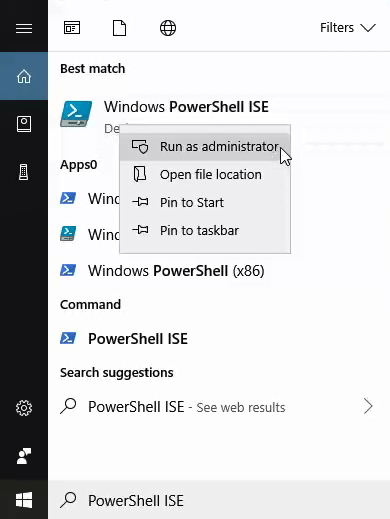This screenshot has width=390, height=519.
Task: Click the PowerShell ISE command icon
Action: pos(68,338)
